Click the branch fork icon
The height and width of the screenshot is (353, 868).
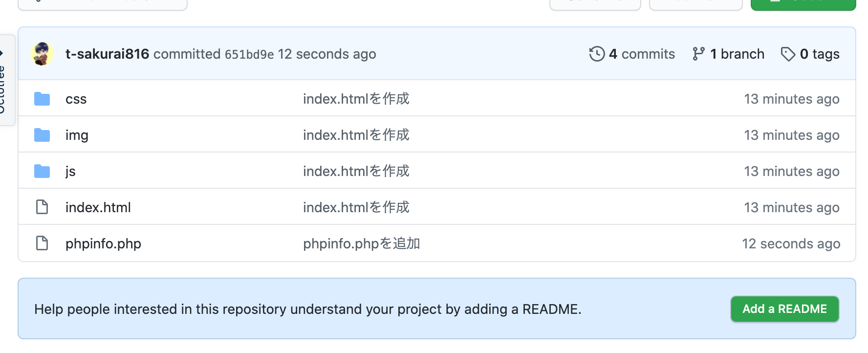coord(698,54)
